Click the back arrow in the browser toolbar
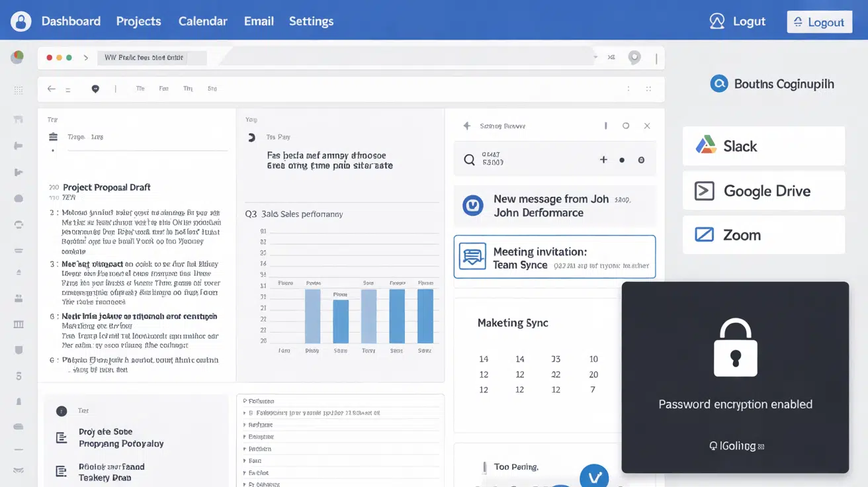This screenshot has width=868, height=487. coord(51,88)
